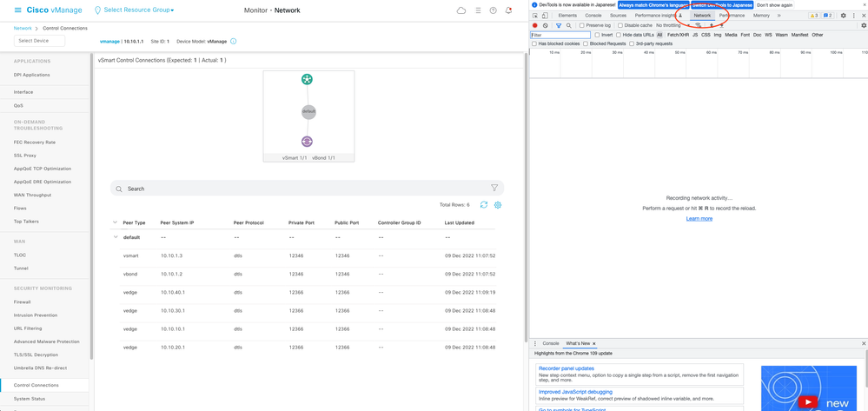
Task: Click the network Filter input field
Action: pyautogui.click(x=560, y=35)
